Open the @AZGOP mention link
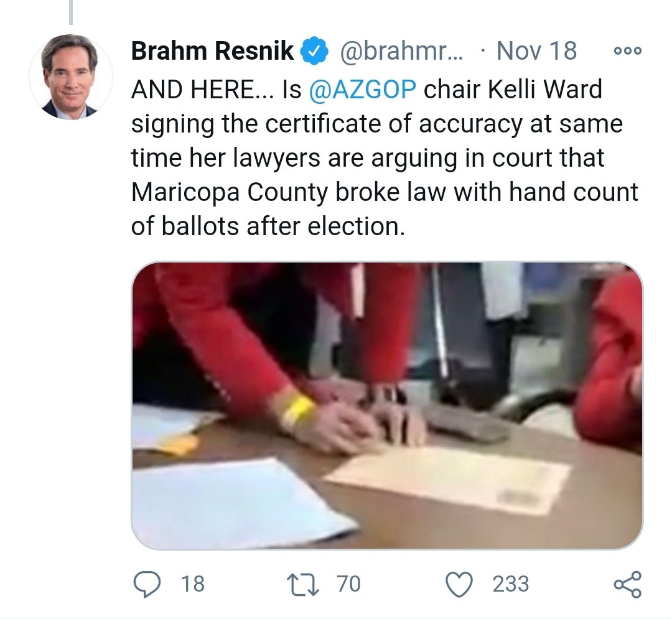This screenshot has width=672, height=619. [x=362, y=89]
